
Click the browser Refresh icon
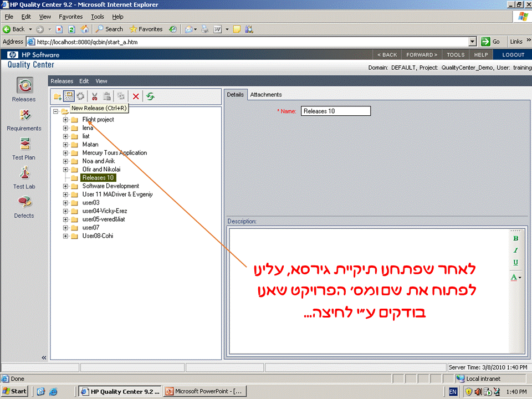click(x=71, y=29)
